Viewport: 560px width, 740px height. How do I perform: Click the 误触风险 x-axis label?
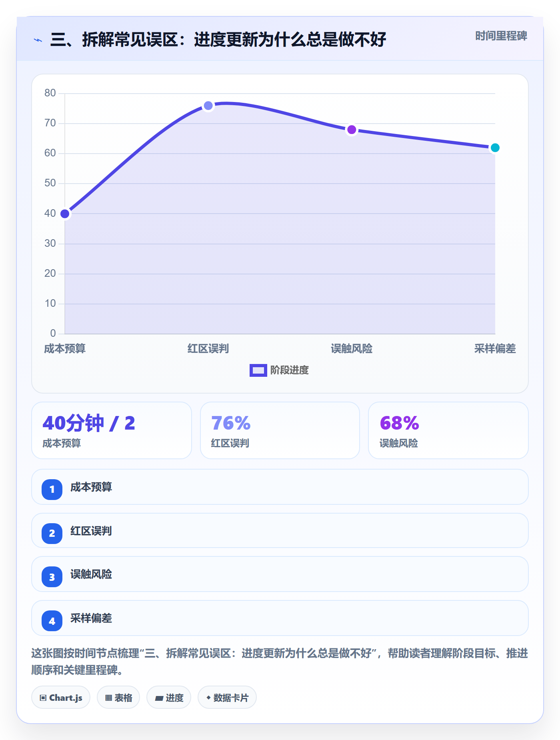[x=352, y=349]
